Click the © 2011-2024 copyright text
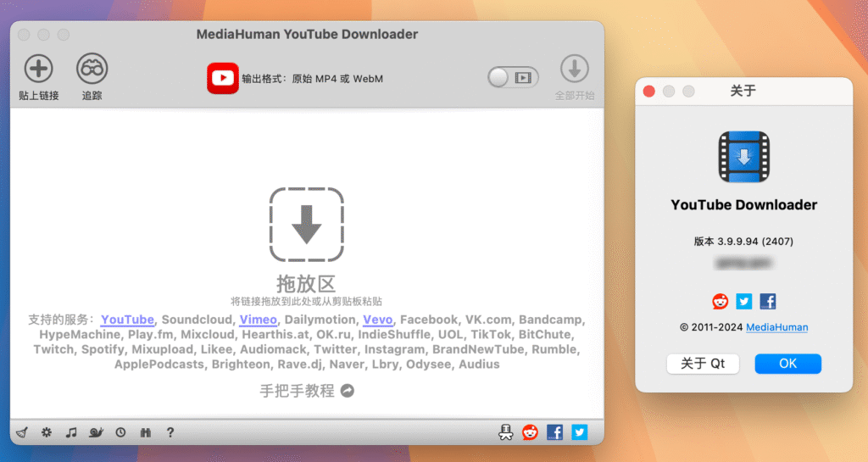Screen dimensions: 868x462 (711, 327)
